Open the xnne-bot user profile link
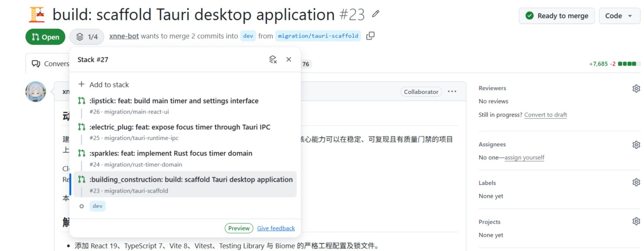Viewport: 644px width, 251px height. 124,36
